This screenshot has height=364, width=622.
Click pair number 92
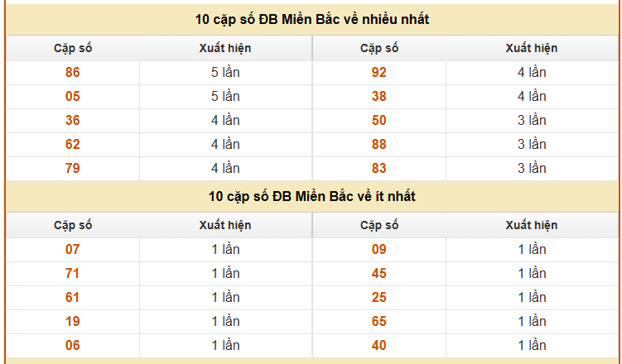tap(379, 72)
